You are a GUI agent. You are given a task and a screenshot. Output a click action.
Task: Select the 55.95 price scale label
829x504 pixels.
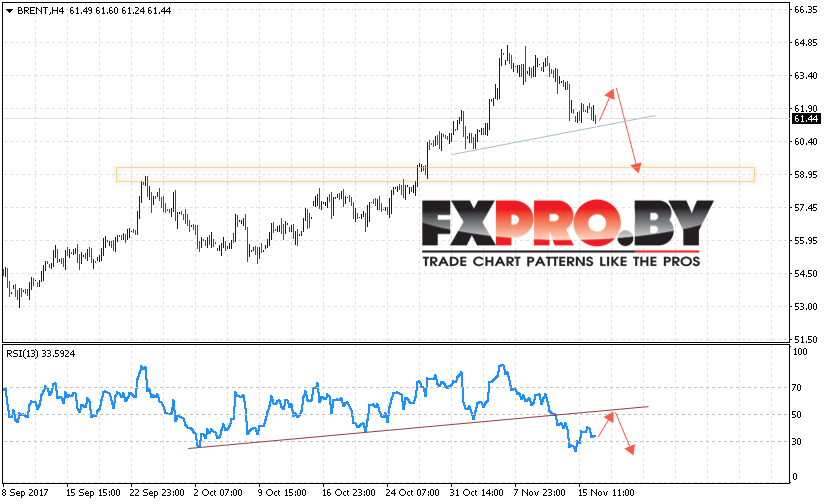coord(806,241)
